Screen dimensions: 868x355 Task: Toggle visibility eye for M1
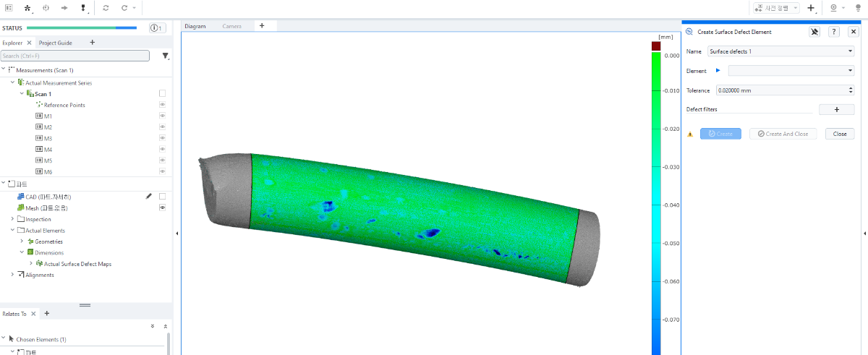pyautogui.click(x=162, y=116)
